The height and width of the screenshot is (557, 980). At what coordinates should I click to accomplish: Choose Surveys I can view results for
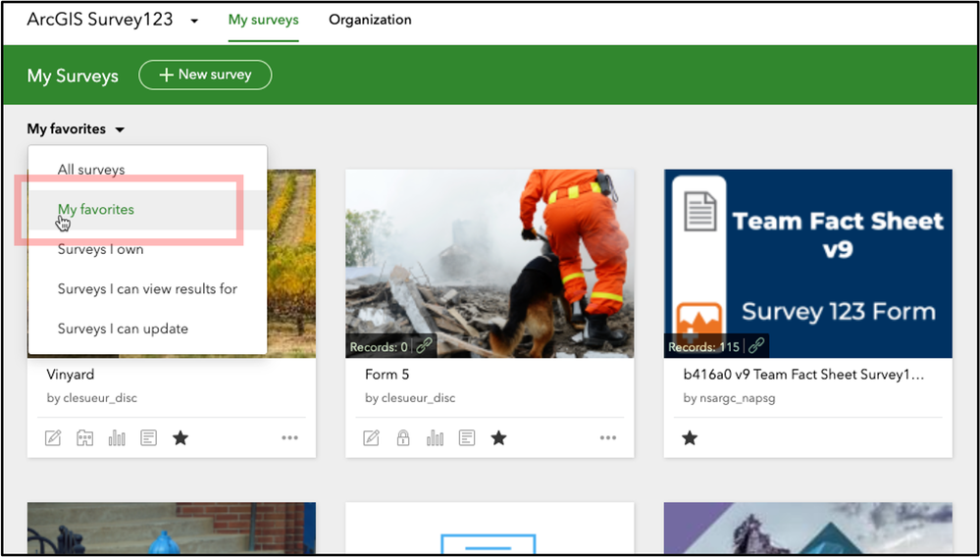[x=147, y=289]
